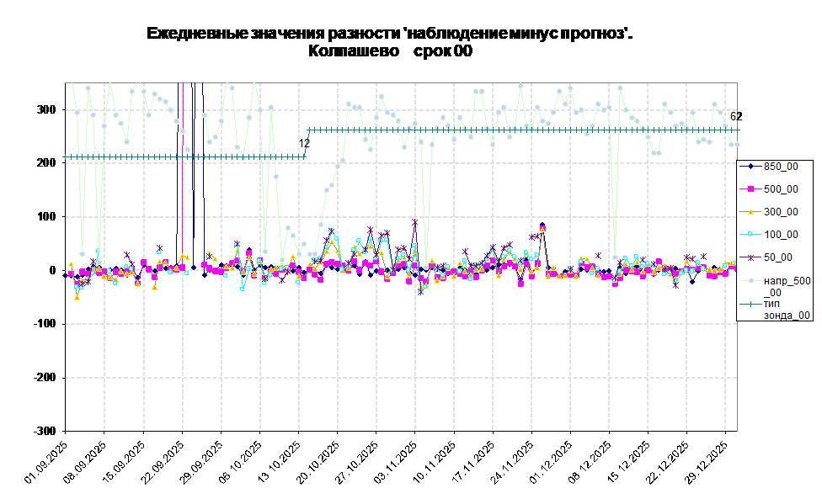822x504 pixels.
Task: Select the dark blue 850_00 peak right of center
Action: 542,225
